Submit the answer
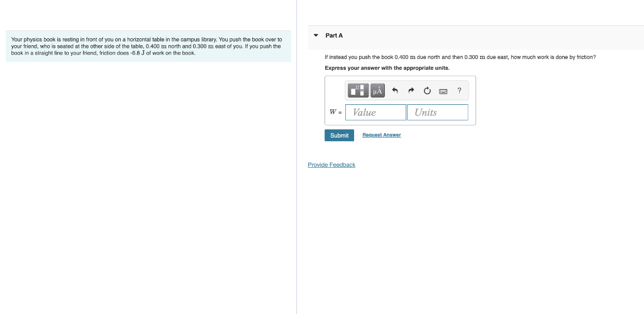 [339, 135]
